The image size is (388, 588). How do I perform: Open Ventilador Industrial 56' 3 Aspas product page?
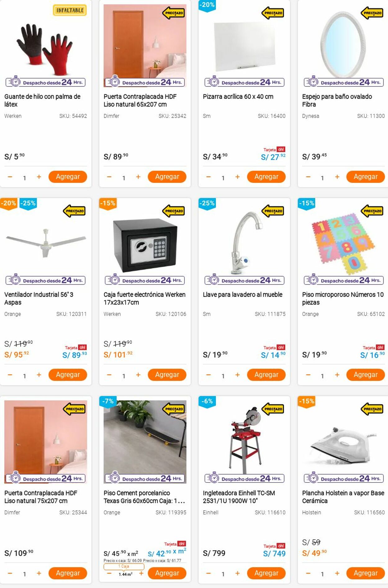pyautogui.click(x=39, y=298)
